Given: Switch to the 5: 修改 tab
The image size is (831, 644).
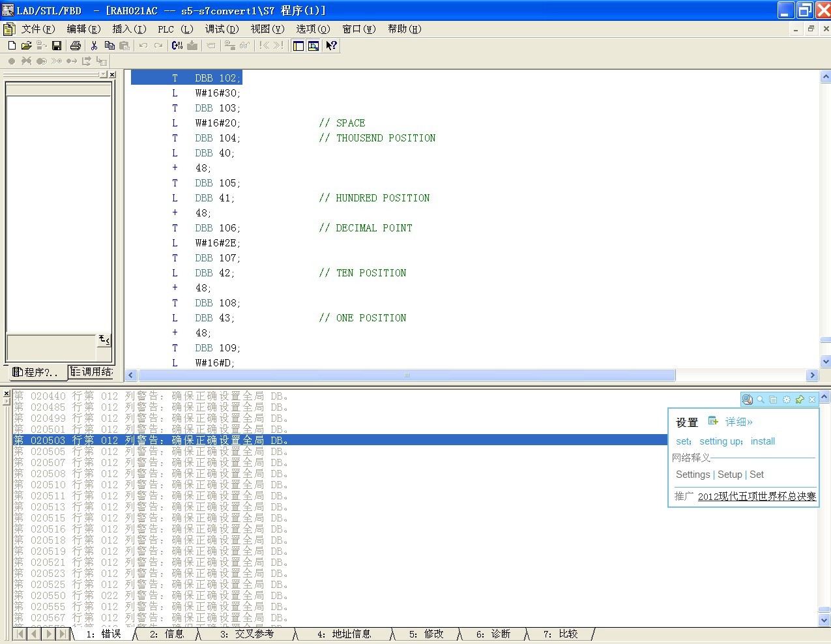Looking at the screenshot, I should point(426,634).
